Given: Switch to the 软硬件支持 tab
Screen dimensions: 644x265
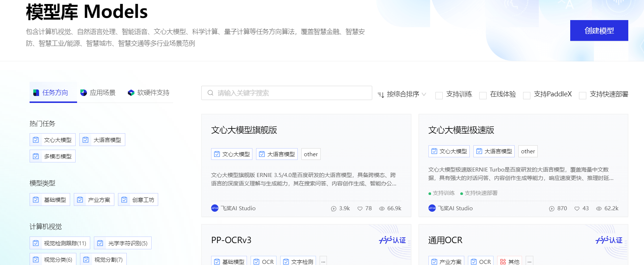Looking at the screenshot, I should click(x=149, y=93).
